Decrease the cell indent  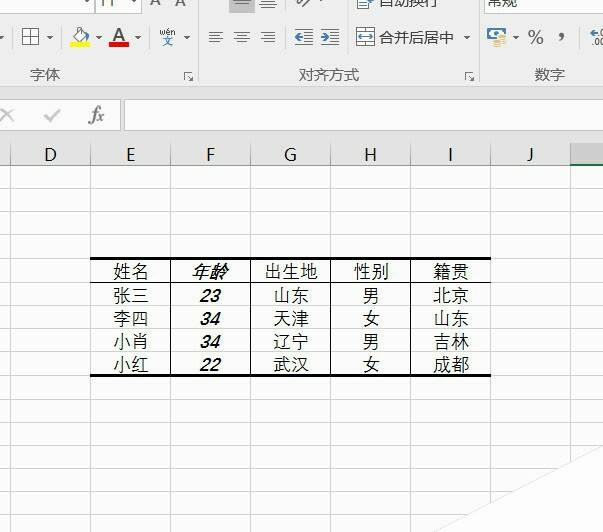tap(303, 37)
